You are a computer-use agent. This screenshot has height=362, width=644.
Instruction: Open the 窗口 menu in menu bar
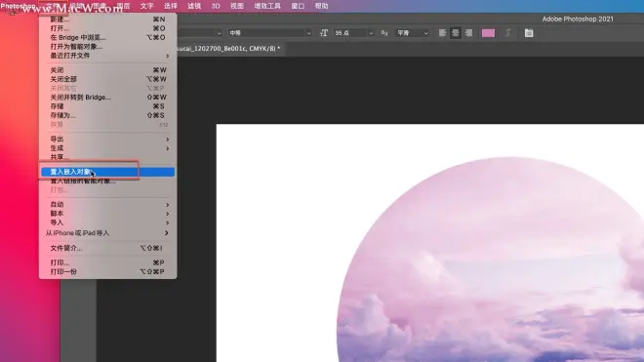tap(298, 6)
